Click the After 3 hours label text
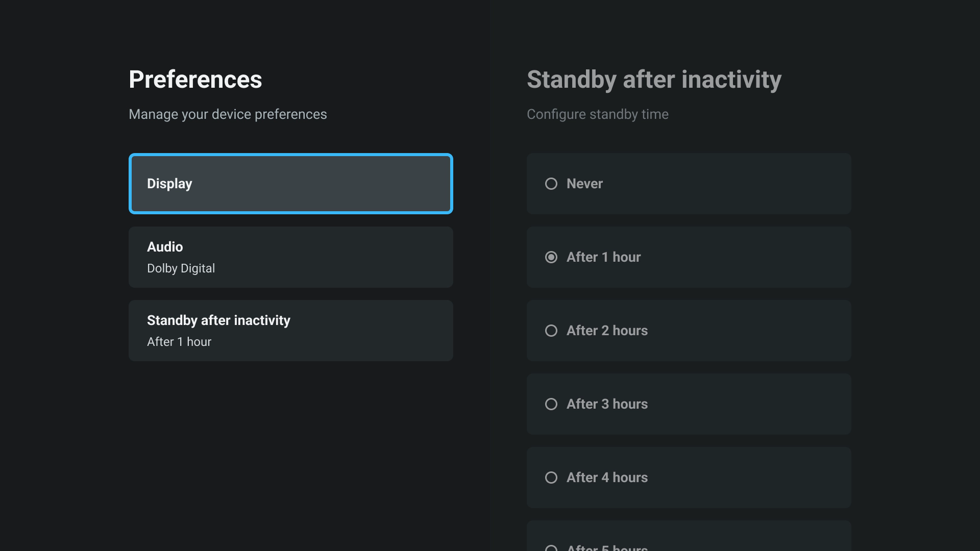Screen dimensions: 980x551 [x=607, y=404]
